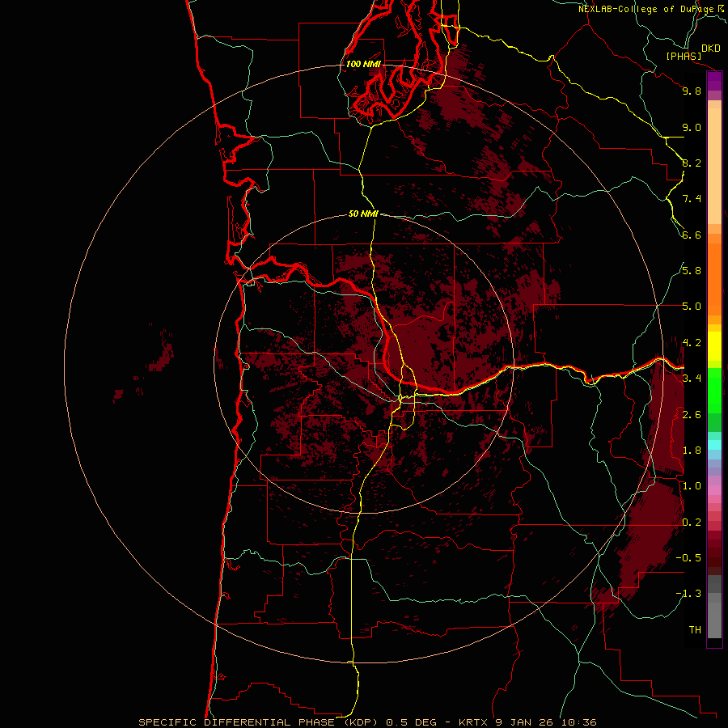This screenshot has height=728, width=728.
Task: Click the 4.2 scale label
Action: pos(692,343)
